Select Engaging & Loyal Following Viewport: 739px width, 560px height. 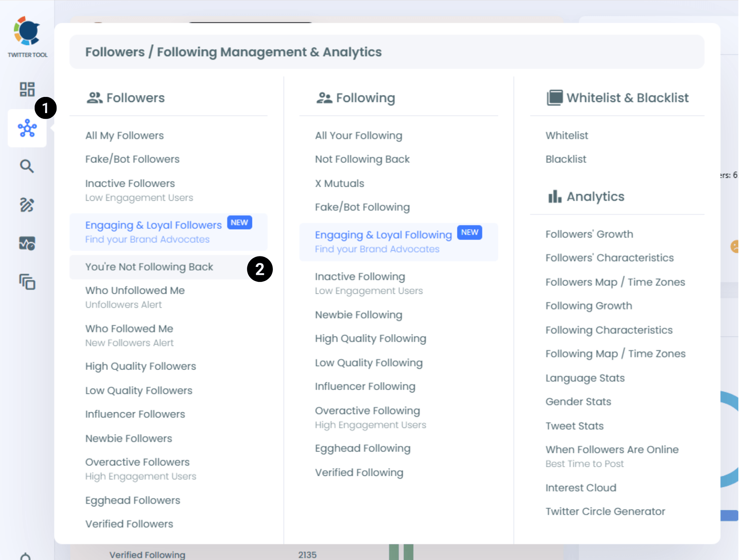click(383, 235)
